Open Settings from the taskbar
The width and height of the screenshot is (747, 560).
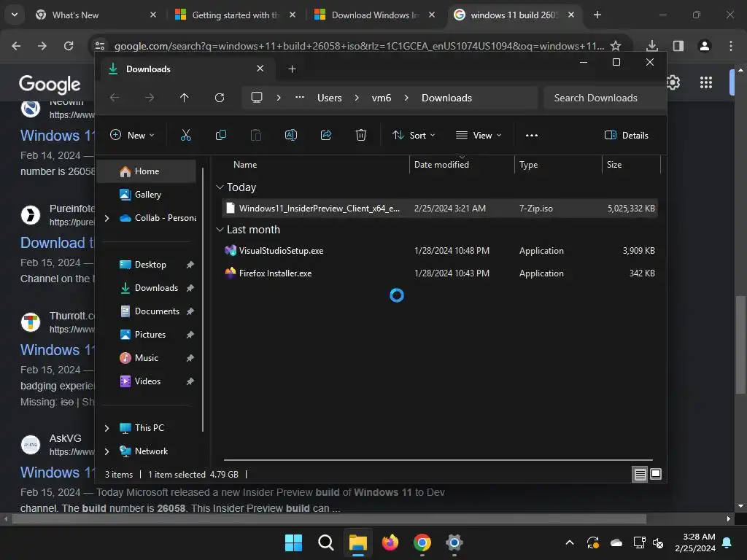tap(454, 542)
